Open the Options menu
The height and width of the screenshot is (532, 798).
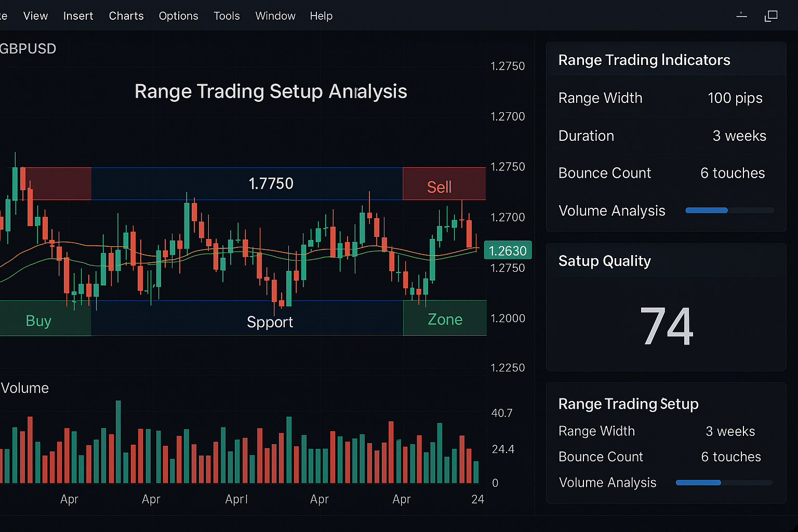point(178,16)
